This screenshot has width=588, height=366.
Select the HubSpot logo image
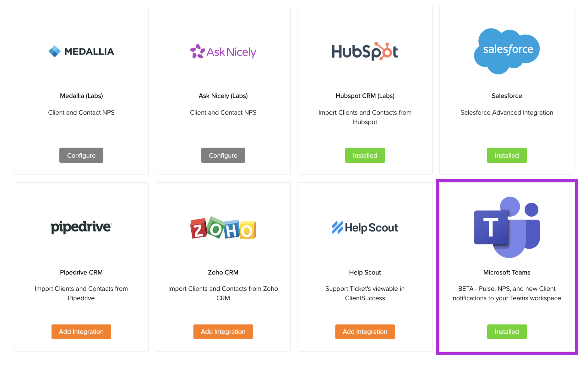(365, 51)
